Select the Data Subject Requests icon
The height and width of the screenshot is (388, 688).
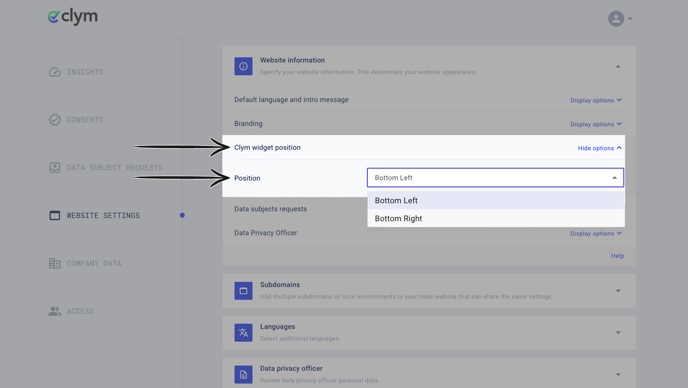click(54, 167)
